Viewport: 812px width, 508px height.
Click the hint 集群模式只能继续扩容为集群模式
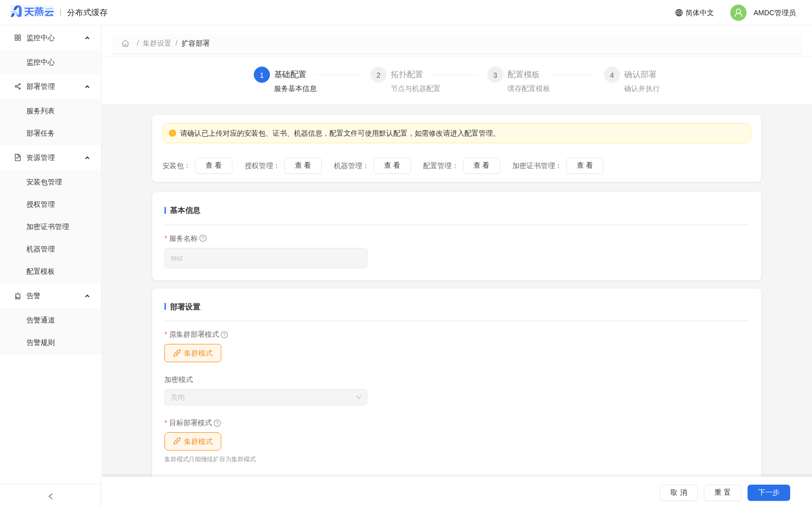(210, 459)
